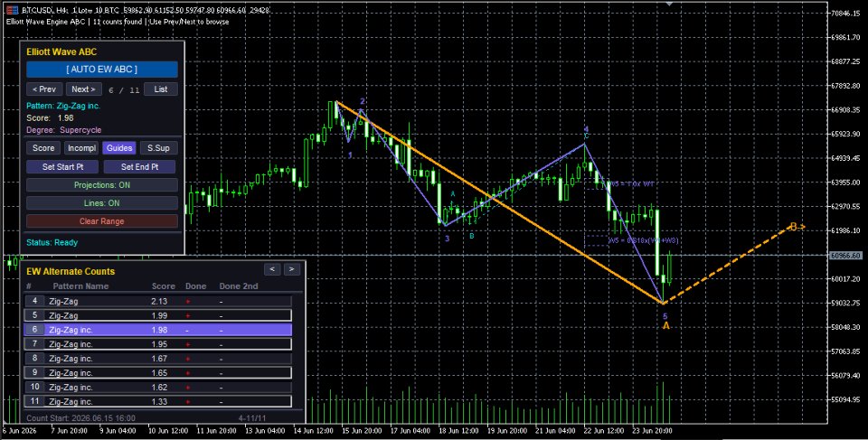Click the Score column header in counts table
Image resolution: width=868 pixels, height=440 pixels.
164,286
